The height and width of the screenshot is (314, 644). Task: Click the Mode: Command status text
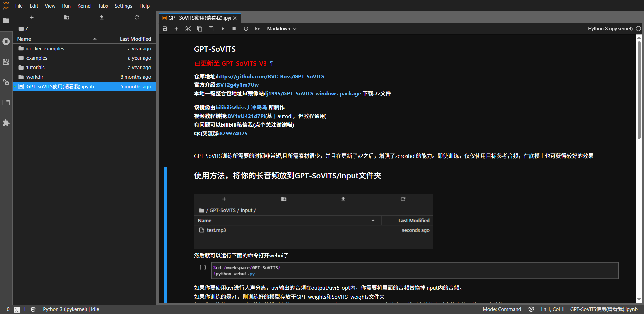[x=502, y=309]
